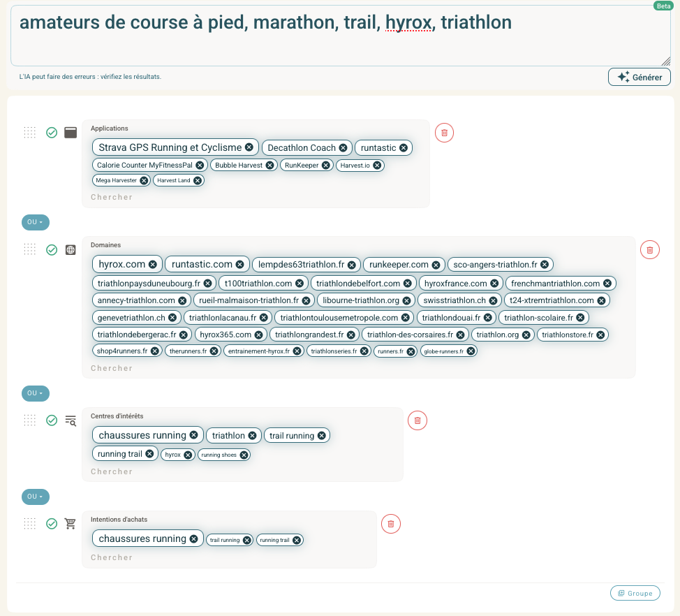Click the Intentions d'achats cart icon
Image resolution: width=680 pixels, height=616 pixels.
point(71,523)
